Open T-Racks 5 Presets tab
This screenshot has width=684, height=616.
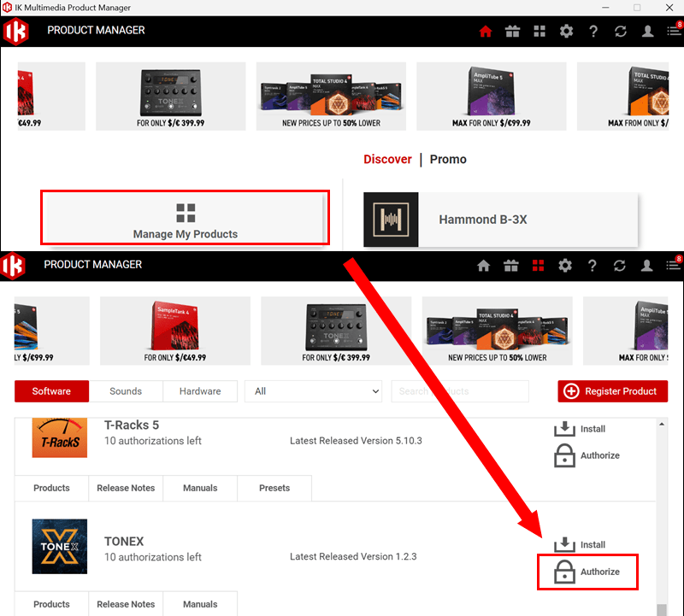(x=274, y=488)
